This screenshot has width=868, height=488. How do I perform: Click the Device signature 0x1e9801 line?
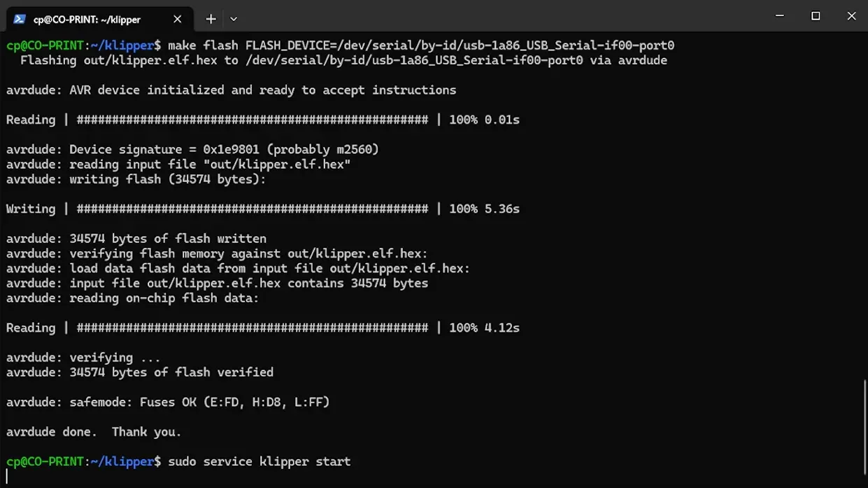point(192,149)
